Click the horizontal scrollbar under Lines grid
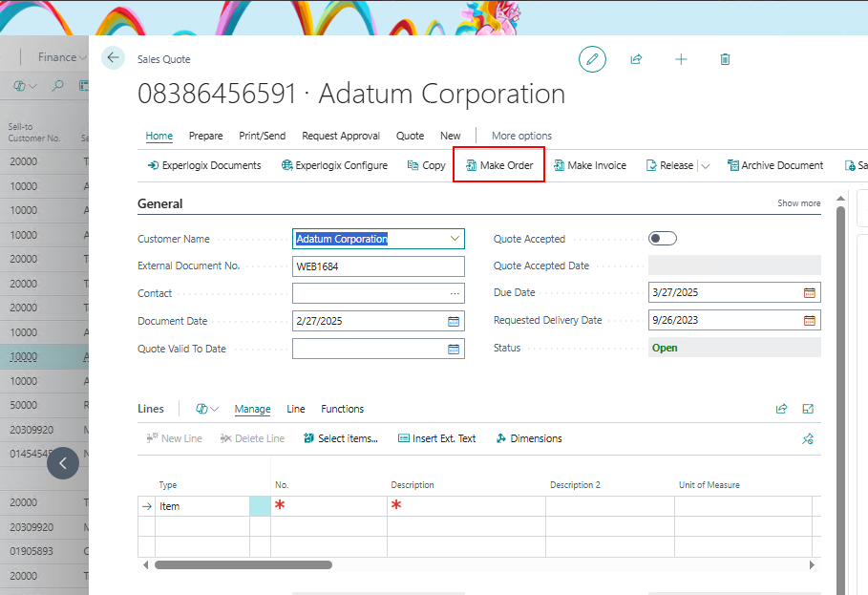This screenshot has height=595, width=868. 243,565
